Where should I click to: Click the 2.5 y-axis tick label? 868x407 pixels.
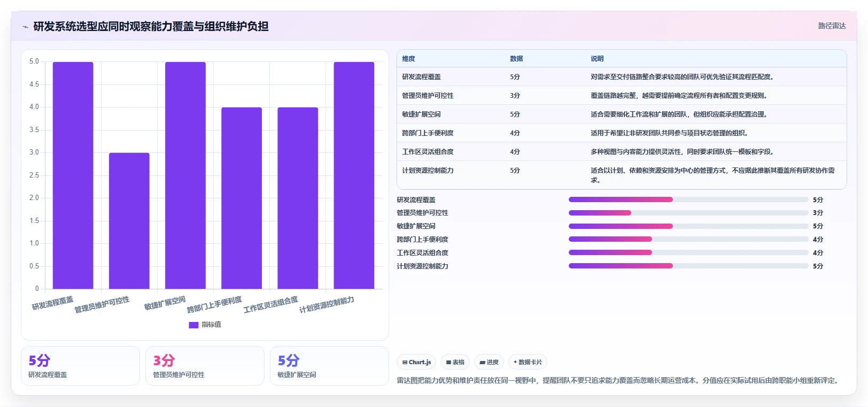pos(34,175)
